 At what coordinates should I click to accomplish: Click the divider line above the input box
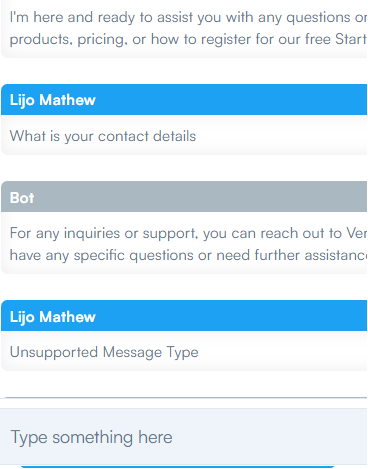(x=184, y=398)
